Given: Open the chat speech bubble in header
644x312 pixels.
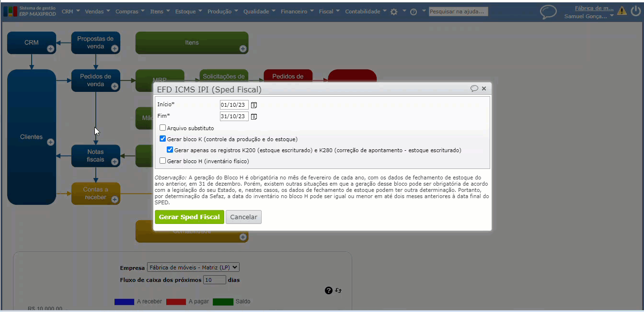Looking at the screenshot, I should (548, 12).
